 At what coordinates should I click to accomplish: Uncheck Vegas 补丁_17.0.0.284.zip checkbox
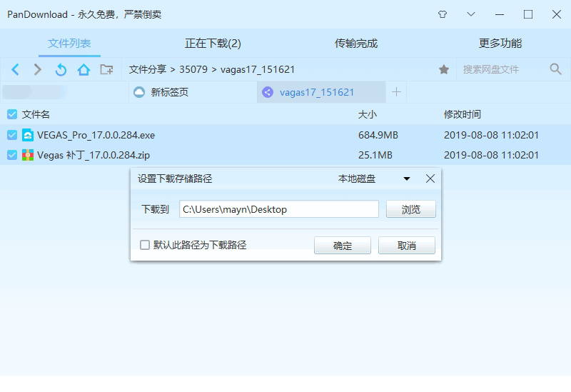click(12, 155)
